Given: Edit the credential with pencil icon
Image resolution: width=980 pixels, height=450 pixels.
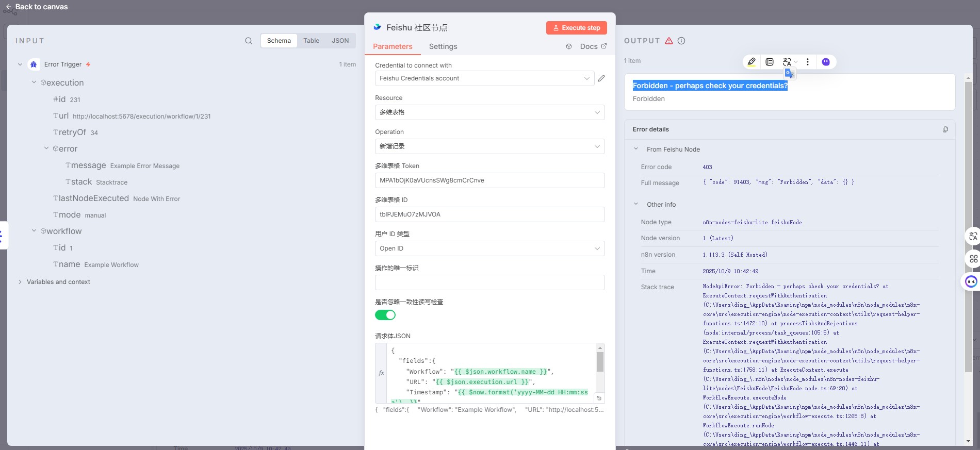Looking at the screenshot, I should [x=601, y=78].
